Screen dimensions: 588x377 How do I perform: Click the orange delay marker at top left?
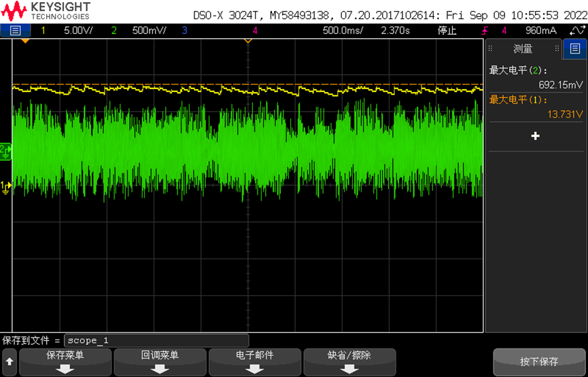coord(25,41)
